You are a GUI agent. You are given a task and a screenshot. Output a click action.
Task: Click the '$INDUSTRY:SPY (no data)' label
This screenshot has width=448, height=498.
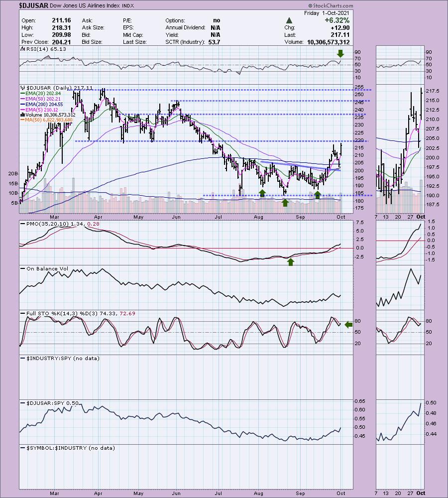(x=63, y=359)
